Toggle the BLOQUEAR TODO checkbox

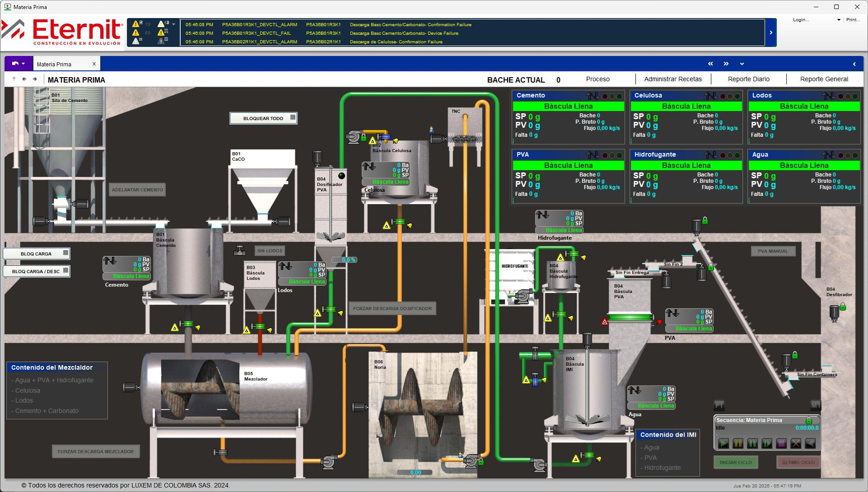coord(293,118)
